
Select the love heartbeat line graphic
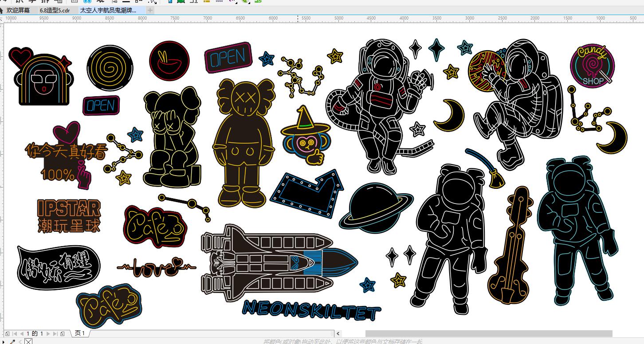156,267
